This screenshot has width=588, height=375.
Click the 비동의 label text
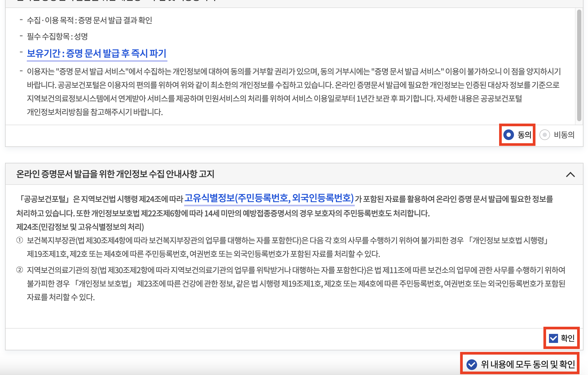(563, 135)
